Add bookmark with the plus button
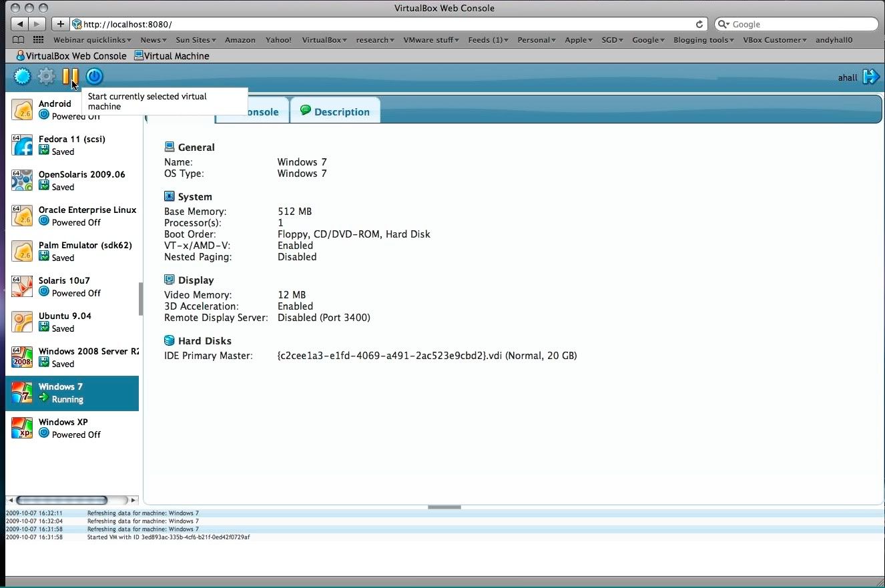This screenshot has width=885, height=588. [x=60, y=24]
